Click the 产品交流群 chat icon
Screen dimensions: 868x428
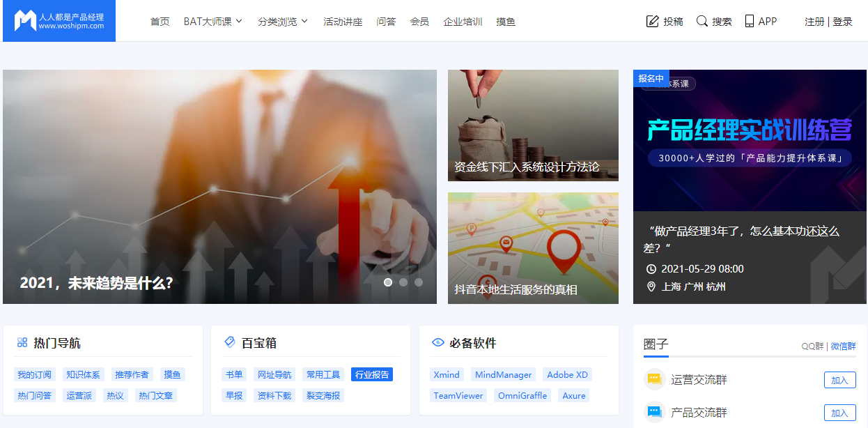(654, 413)
